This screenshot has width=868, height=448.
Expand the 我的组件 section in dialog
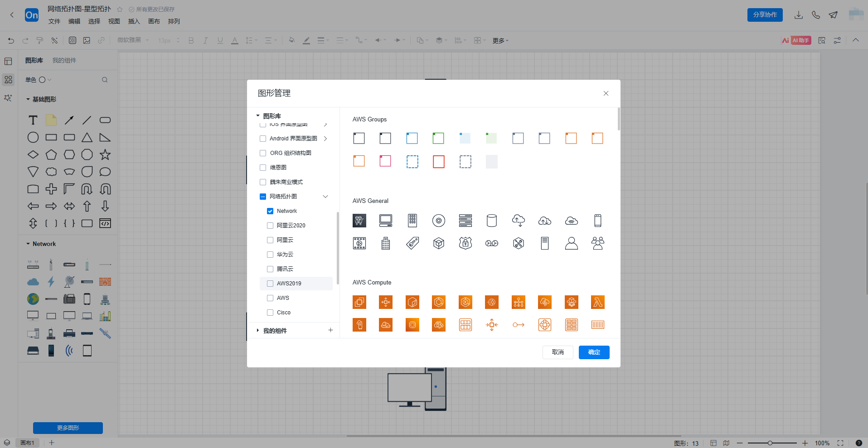click(x=258, y=331)
